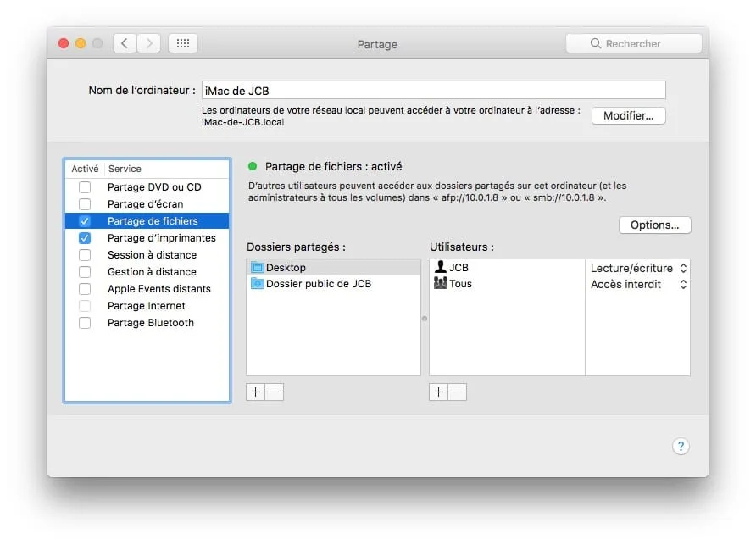Add a user with the plus button
This screenshot has height=545, width=756.
pyautogui.click(x=438, y=392)
